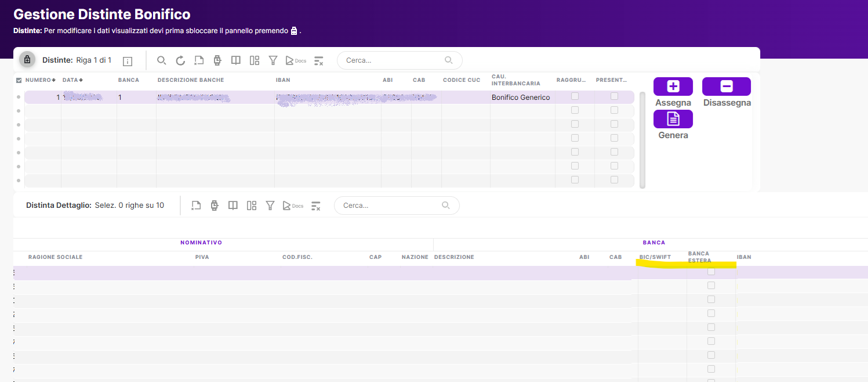The image size is (868, 382).
Task: Toggle the select-all checkbox beside NUMERO header
Action: pos(19,80)
